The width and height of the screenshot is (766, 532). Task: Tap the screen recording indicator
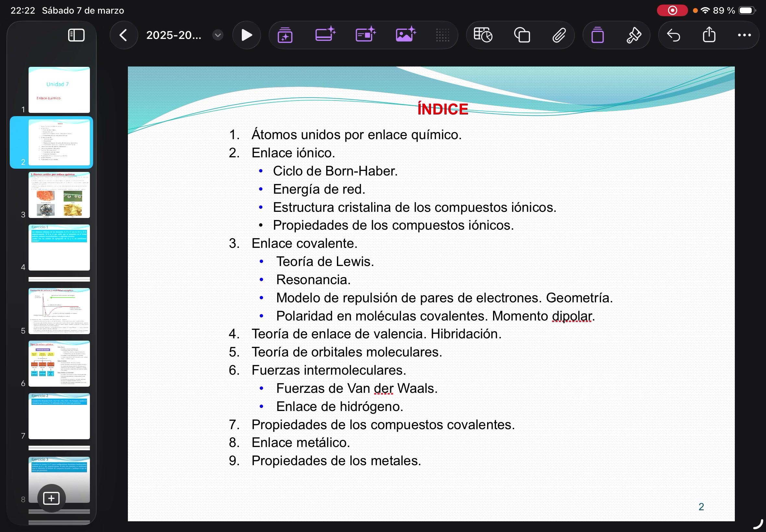(x=672, y=11)
